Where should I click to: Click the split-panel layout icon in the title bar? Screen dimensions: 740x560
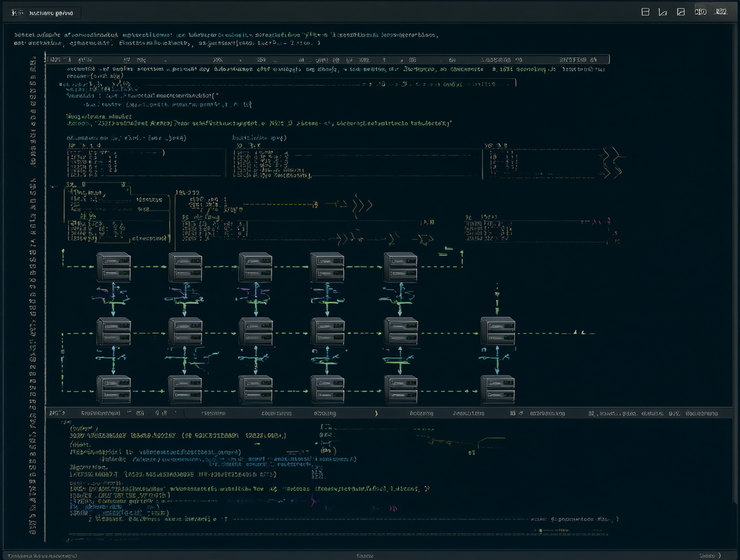tap(645, 12)
